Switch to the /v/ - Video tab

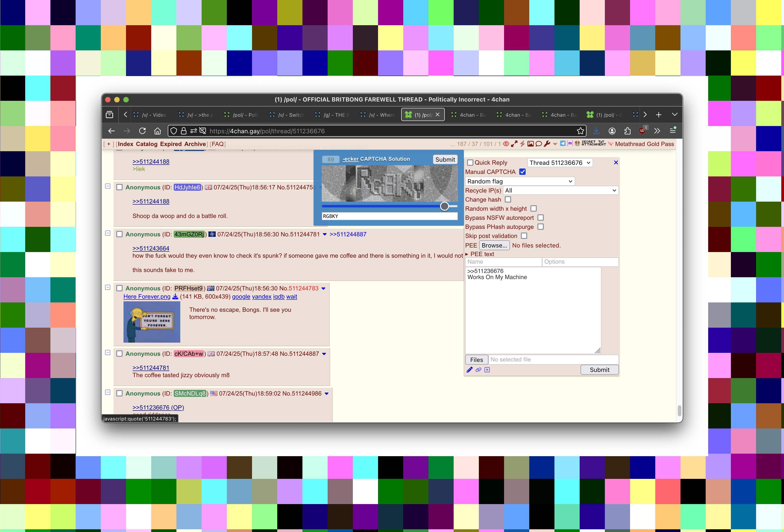point(151,115)
